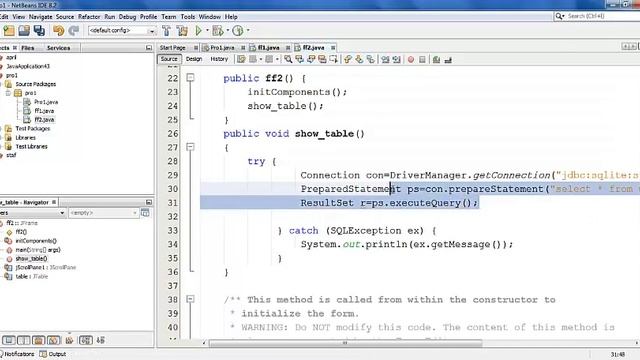Toggle Fully Qualified Names in Navigator

tap(69, 340)
